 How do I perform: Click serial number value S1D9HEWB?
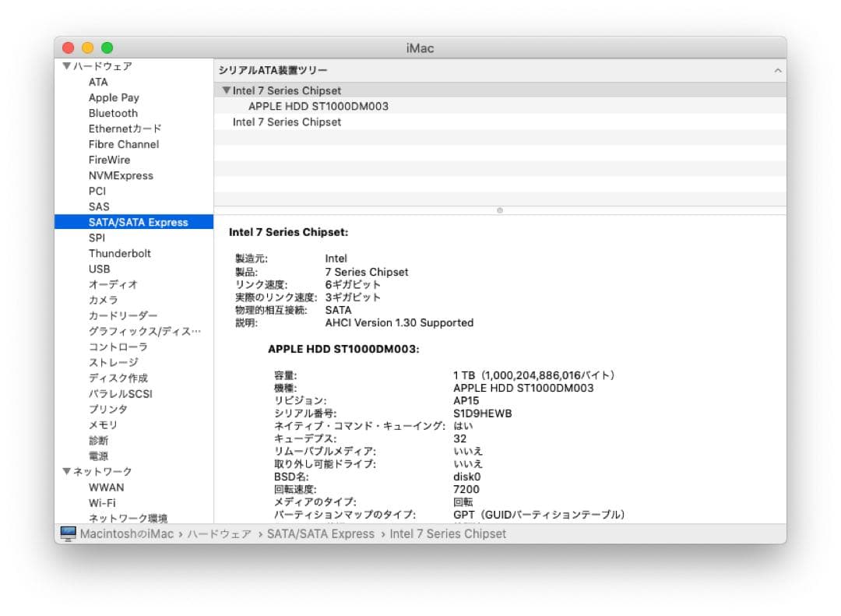tap(483, 414)
